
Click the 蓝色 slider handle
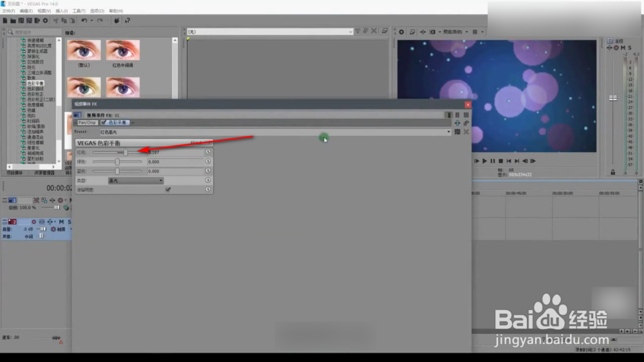(117, 171)
